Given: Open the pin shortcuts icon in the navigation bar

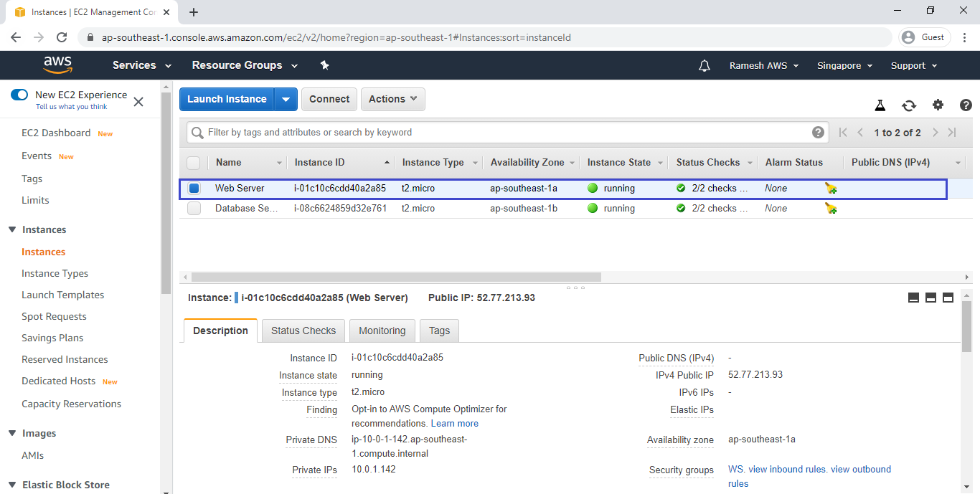Looking at the screenshot, I should tap(324, 65).
